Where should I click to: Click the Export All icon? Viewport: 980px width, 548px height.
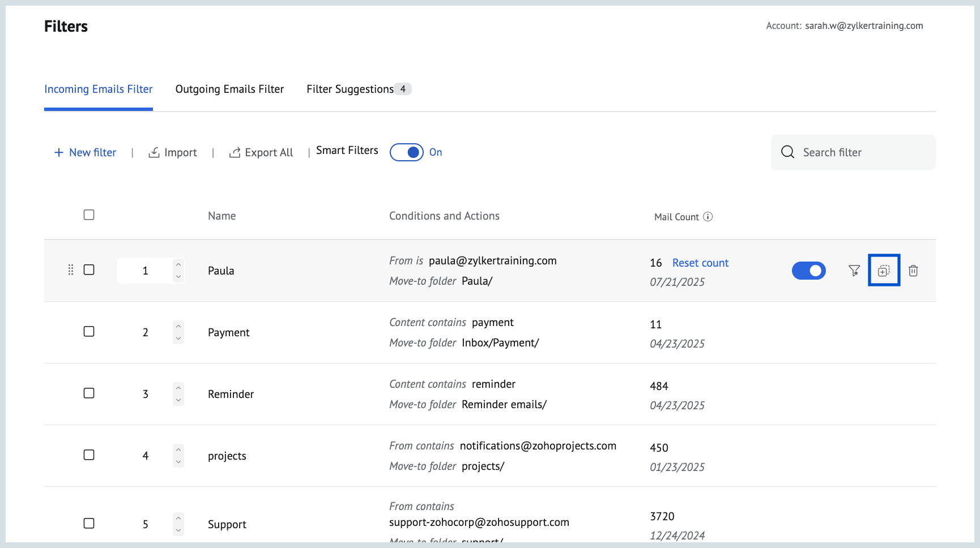click(235, 152)
